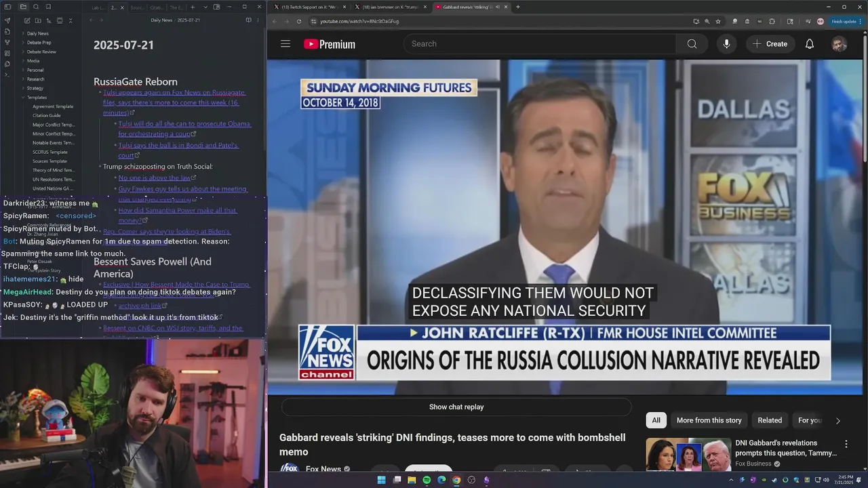
Task: Expand the Personal folder
Action: coord(35,70)
